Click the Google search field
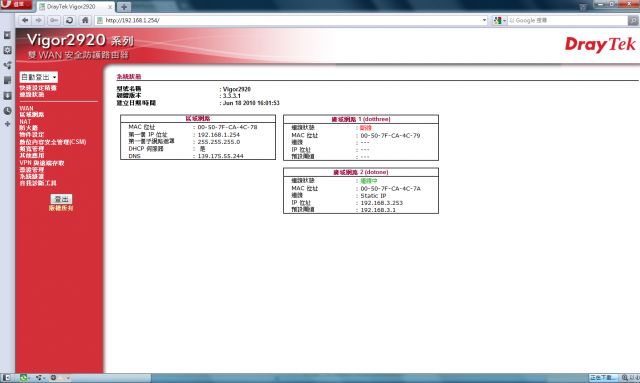 (567, 20)
